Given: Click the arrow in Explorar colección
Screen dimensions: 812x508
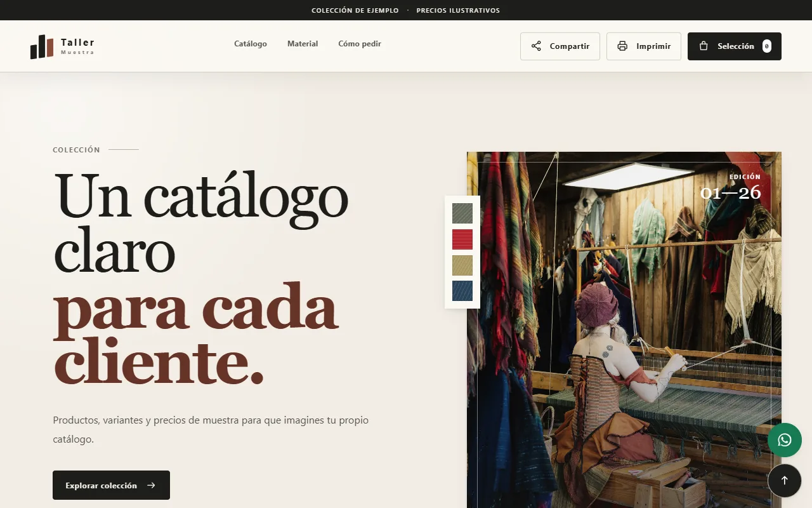Looking at the screenshot, I should click(x=151, y=486).
